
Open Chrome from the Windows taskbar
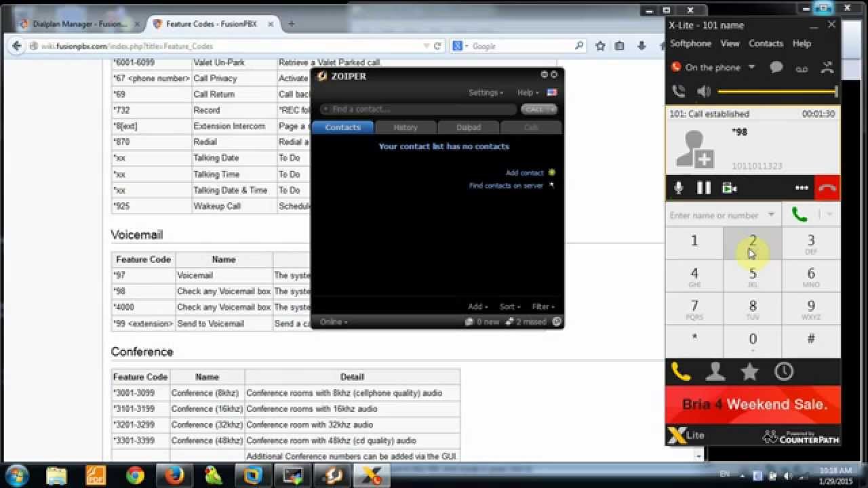click(x=135, y=475)
